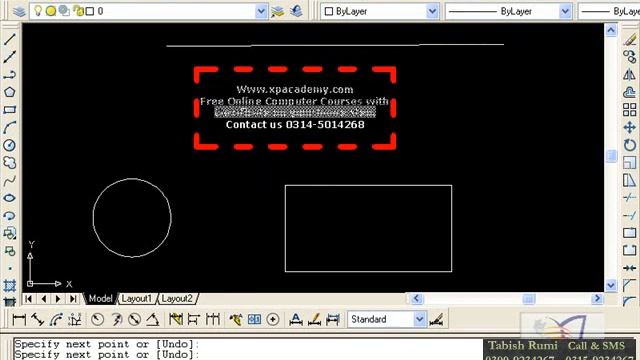Screen dimensions: 640x360
Task: Select the Copy Object tool
Action: (630, 57)
